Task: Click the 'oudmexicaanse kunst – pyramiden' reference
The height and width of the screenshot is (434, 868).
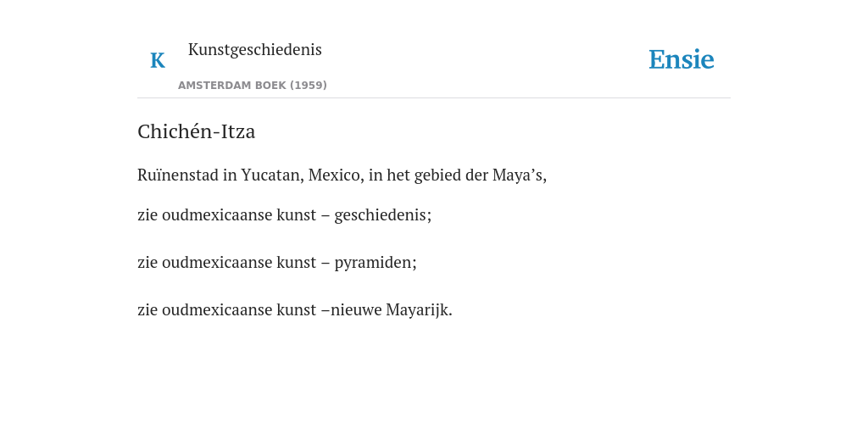Action: pyautogui.click(x=289, y=263)
